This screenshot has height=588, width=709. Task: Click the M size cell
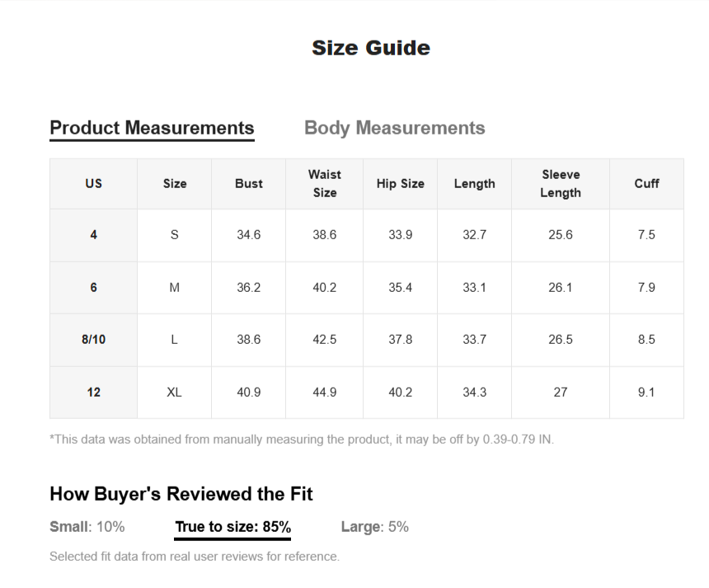[x=174, y=288]
